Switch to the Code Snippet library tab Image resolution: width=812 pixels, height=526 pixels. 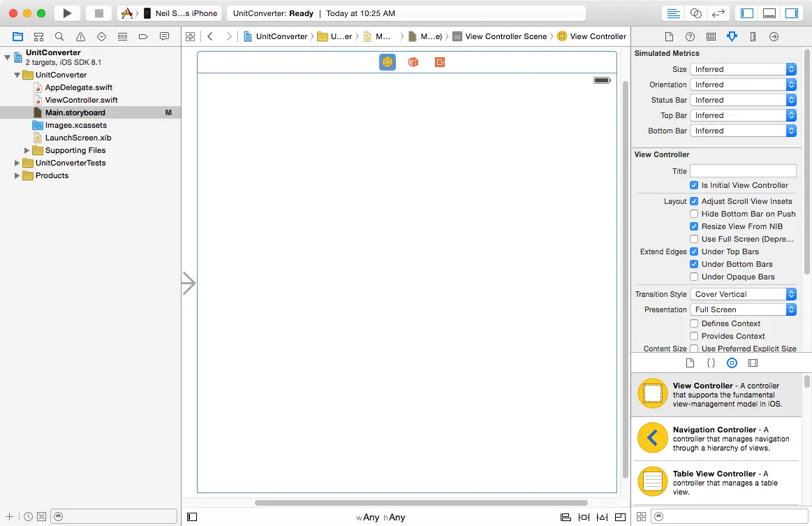point(711,363)
